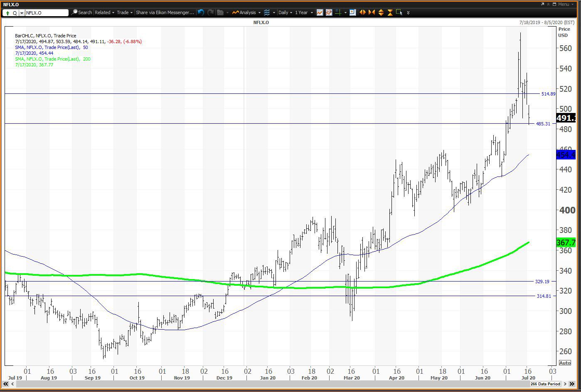Click the black 491 last price tag
581x392 pixels.
566,118
